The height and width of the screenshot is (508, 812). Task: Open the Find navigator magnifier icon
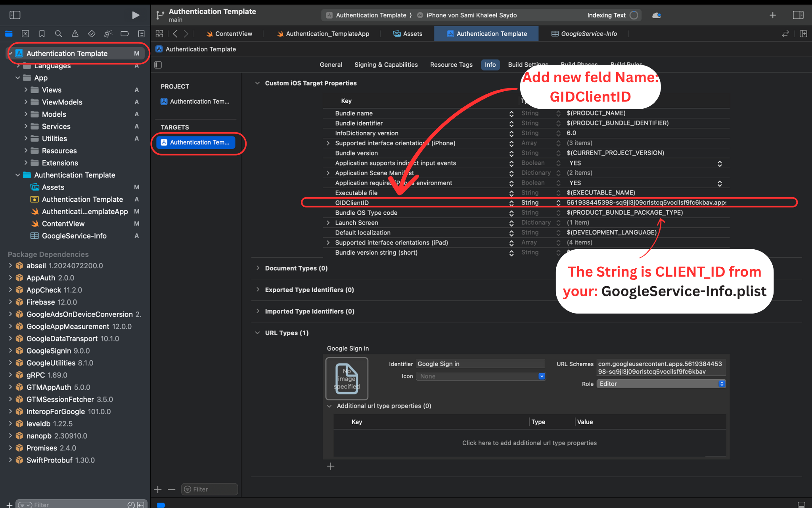pos(58,34)
